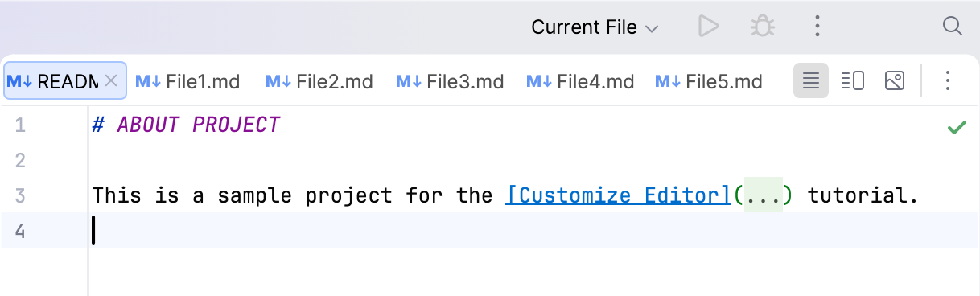Place cursor in the ABOUT PROJECT heading

(198, 125)
